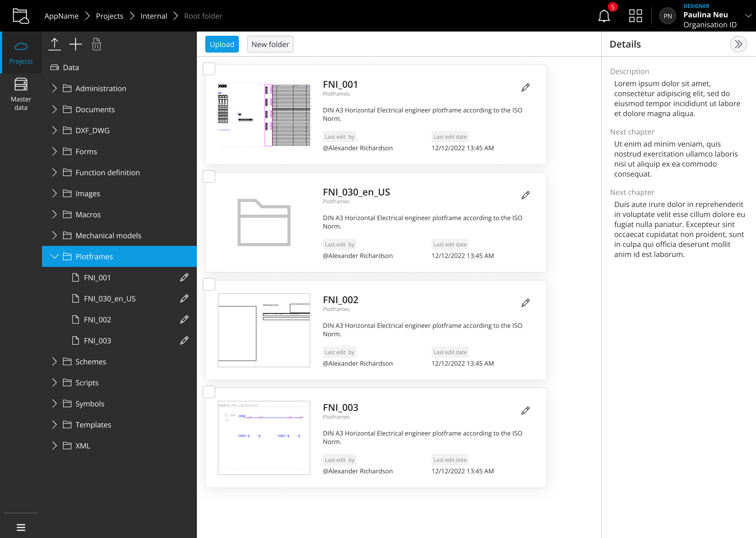Edit FNI_001 using its pencil icon

[525, 87]
